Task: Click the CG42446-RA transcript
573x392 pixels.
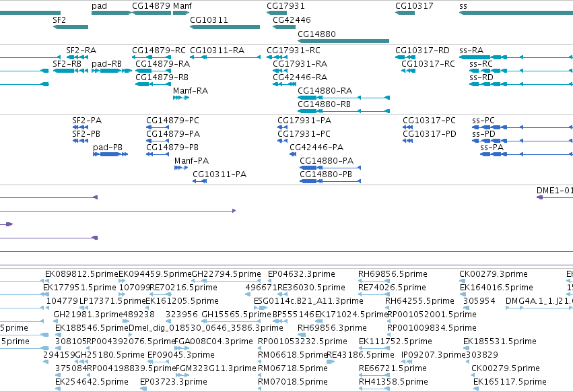Action: (x=284, y=84)
